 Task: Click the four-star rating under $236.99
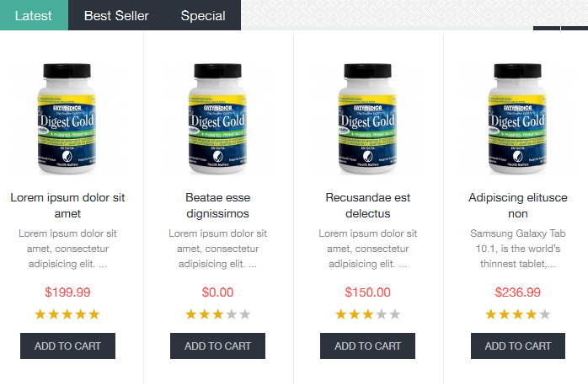point(518,314)
